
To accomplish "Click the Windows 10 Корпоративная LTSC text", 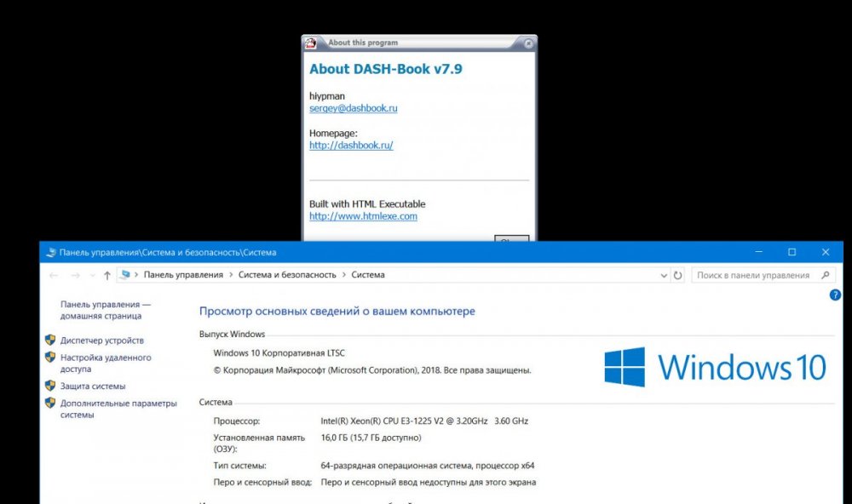I will (x=279, y=353).
